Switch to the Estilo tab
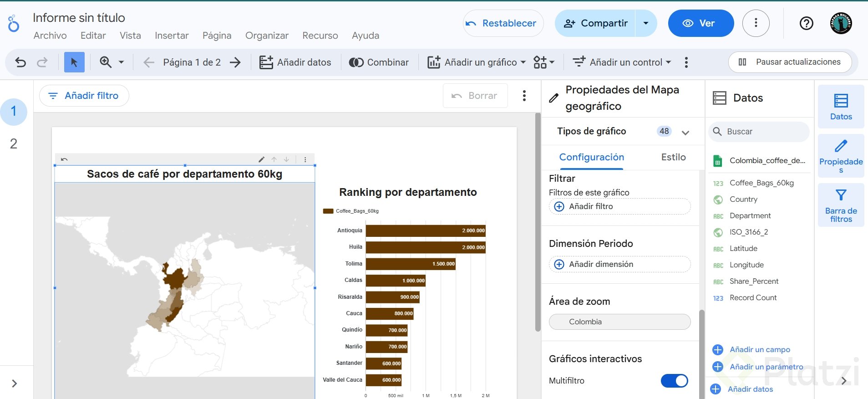 (x=673, y=157)
